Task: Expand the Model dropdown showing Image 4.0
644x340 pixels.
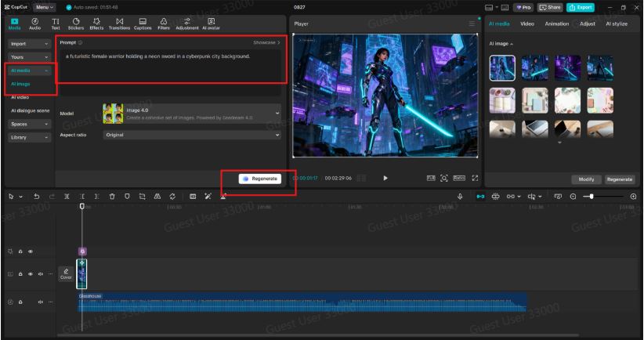Action: (x=277, y=113)
